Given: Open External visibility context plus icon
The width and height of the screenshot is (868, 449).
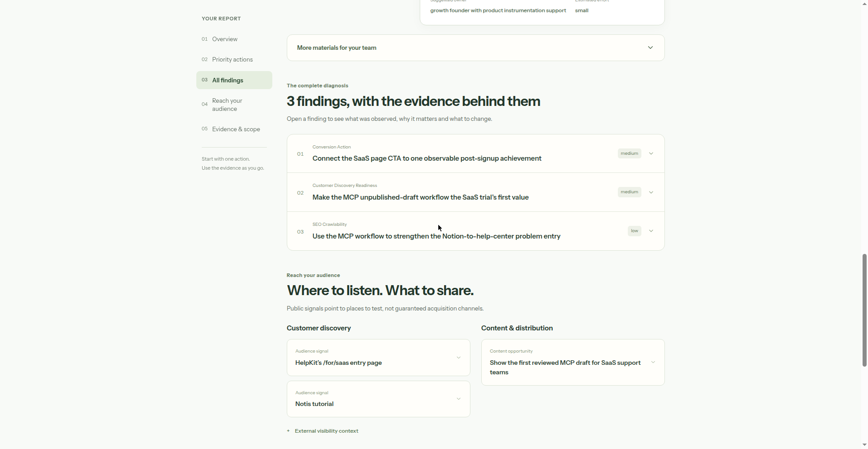Looking at the screenshot, I should [x=288, y=431].
